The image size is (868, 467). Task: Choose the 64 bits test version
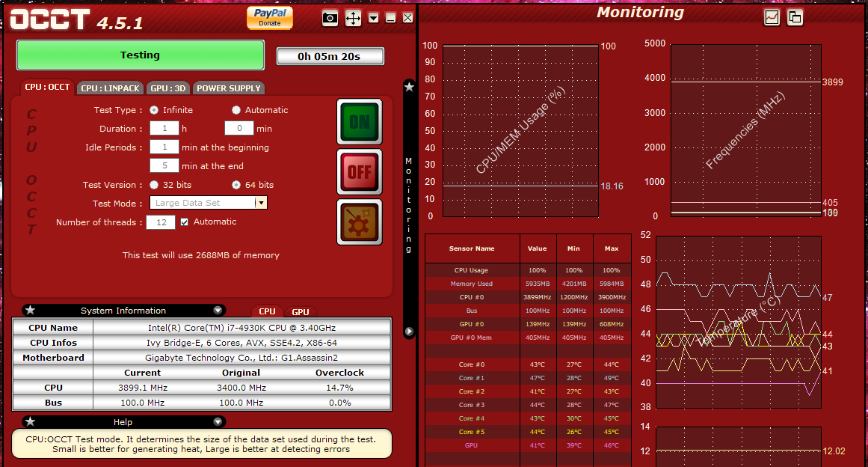[x=236, y=185]
